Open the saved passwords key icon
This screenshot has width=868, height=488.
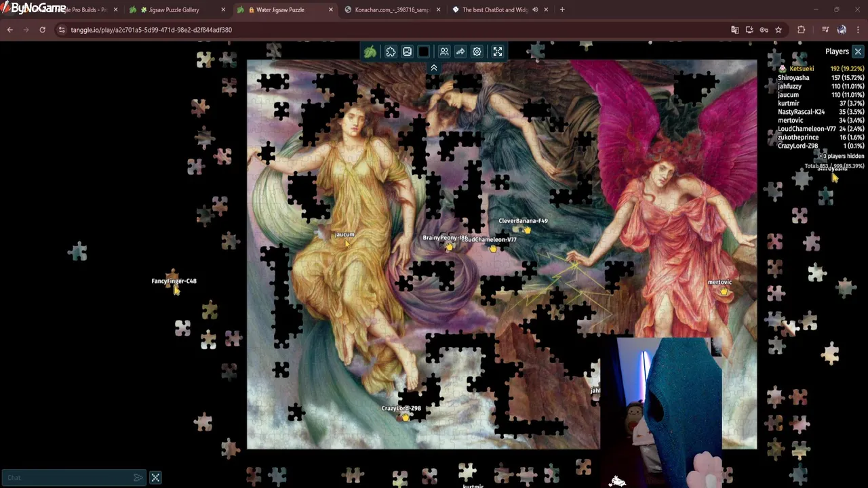(764, 30)
